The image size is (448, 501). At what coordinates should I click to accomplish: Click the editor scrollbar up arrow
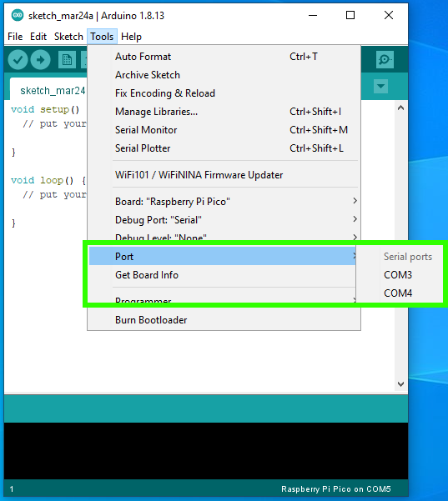click(400, 108)
